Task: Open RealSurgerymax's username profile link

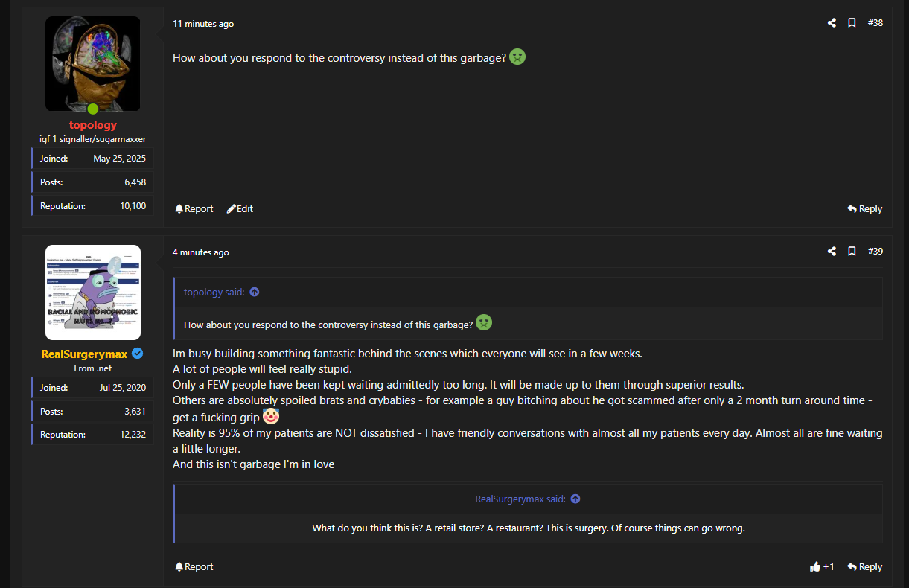Action: (x=84, y=354)
